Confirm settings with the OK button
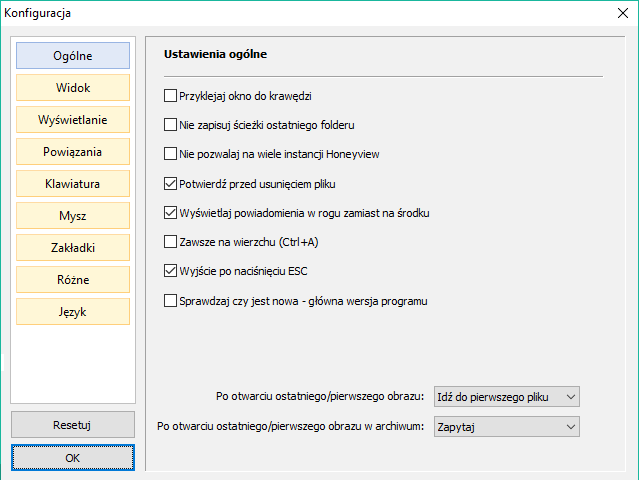The height and width of the screenshot is (480, 640). [x=73, y=458]
